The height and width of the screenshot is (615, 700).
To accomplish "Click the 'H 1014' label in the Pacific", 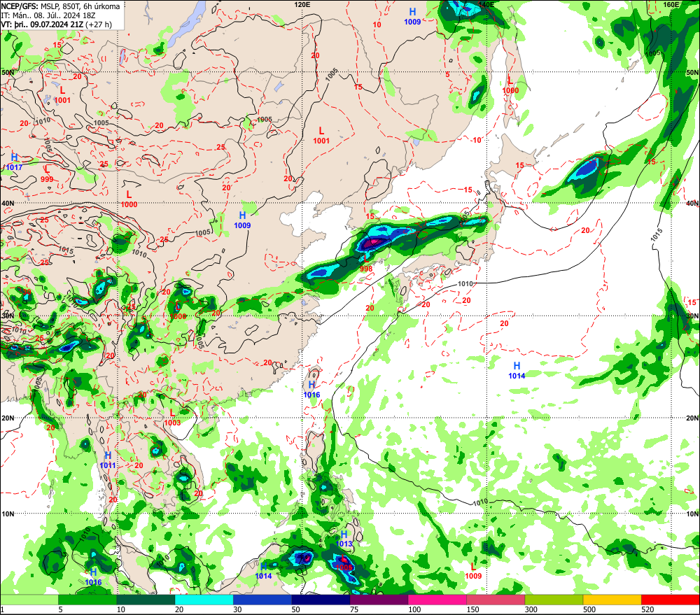I will [517, 371].
